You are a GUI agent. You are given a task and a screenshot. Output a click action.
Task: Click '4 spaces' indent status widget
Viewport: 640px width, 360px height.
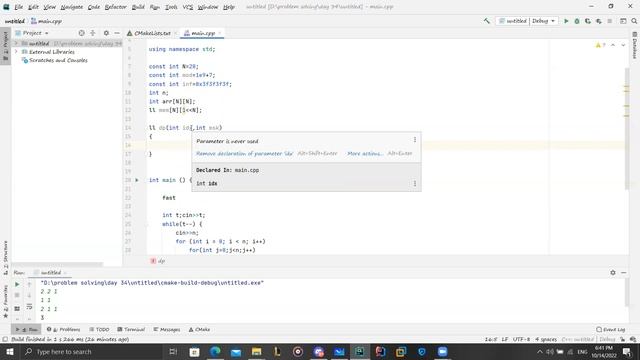tap(546, 339)
